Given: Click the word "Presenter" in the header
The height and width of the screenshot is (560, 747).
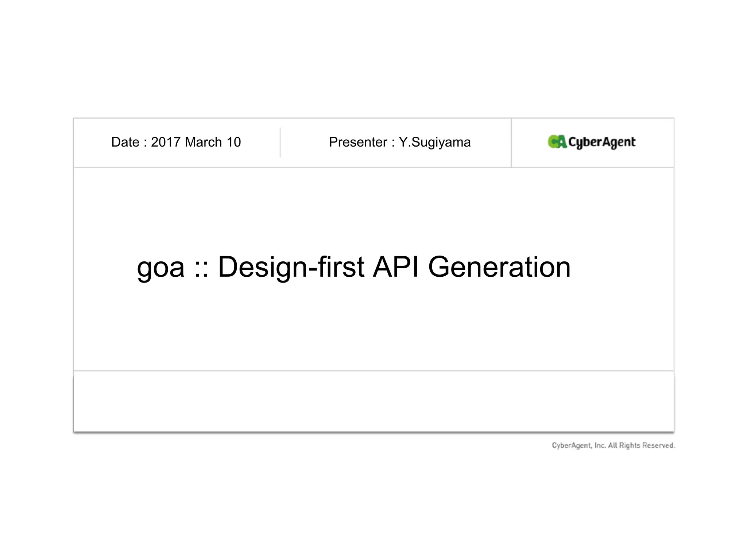Looking at the screenshot, I should [358, 142].
